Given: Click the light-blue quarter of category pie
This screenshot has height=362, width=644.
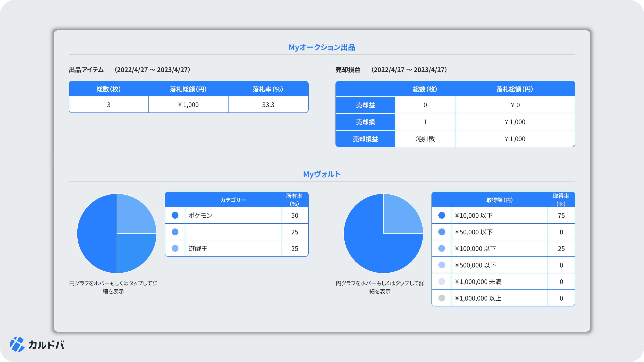Looking at the screenshot, I should click(x=132, y=217).
